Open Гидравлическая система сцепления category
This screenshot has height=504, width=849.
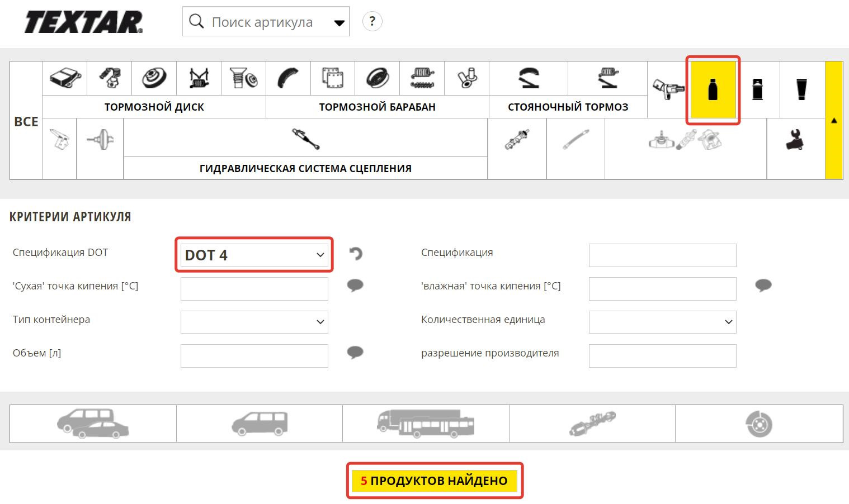tap(305, 168)
